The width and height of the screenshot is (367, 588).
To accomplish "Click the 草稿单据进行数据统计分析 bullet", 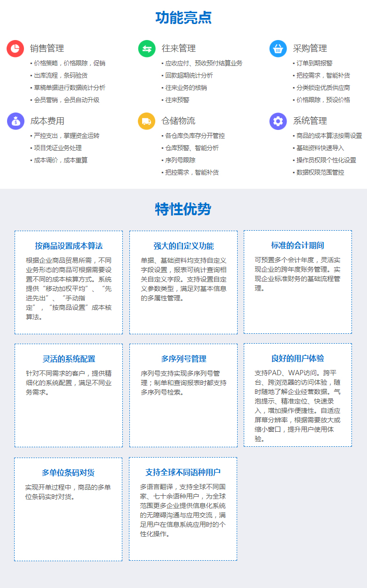I will pos(70,88).
